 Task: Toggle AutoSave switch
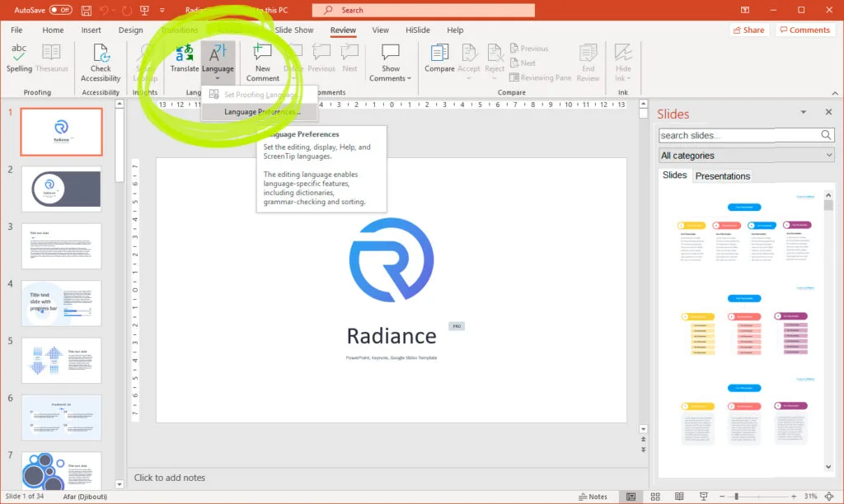point(61,10)
